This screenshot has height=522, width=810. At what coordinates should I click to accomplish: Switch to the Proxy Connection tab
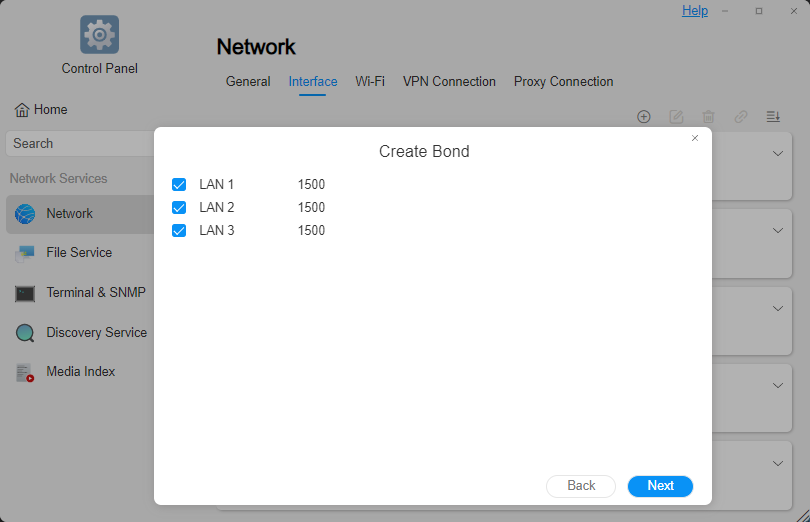[563, 82]
